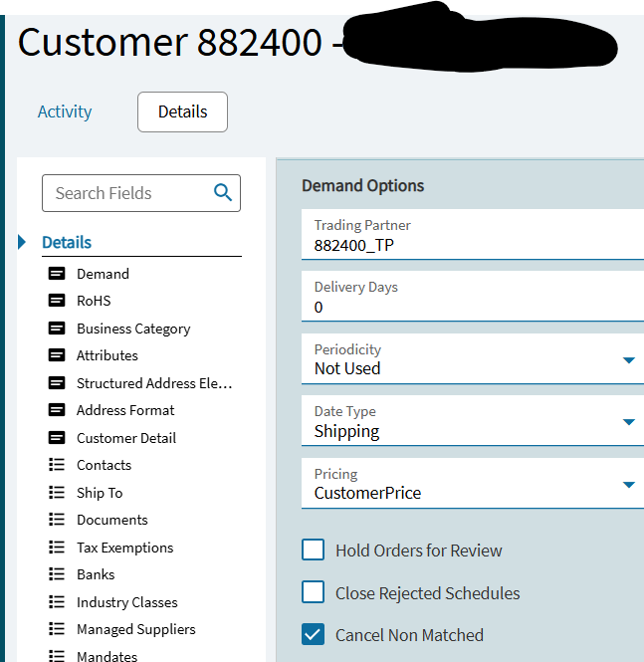Image resolution: width=644 pixels, height=662 pixels.
Task: Click the list icon beside Banks
Action: (x=57, y=574)
